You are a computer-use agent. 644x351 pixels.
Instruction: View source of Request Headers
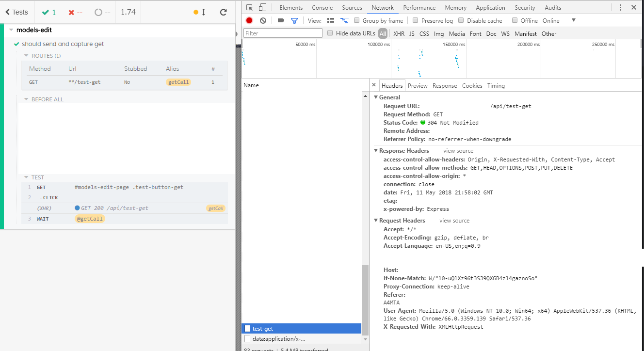[x=454, y=221]
